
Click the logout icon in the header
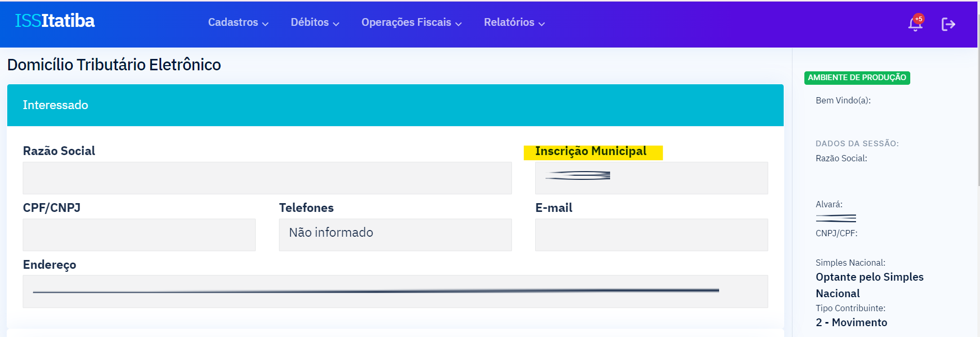pyautogui.click(x=948, y=24)
